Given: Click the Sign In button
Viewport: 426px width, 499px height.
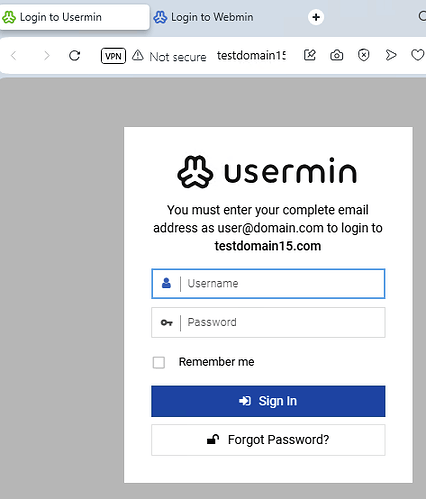Looking at the screenshot, I should pyautogui.click(x=268, y=401).
